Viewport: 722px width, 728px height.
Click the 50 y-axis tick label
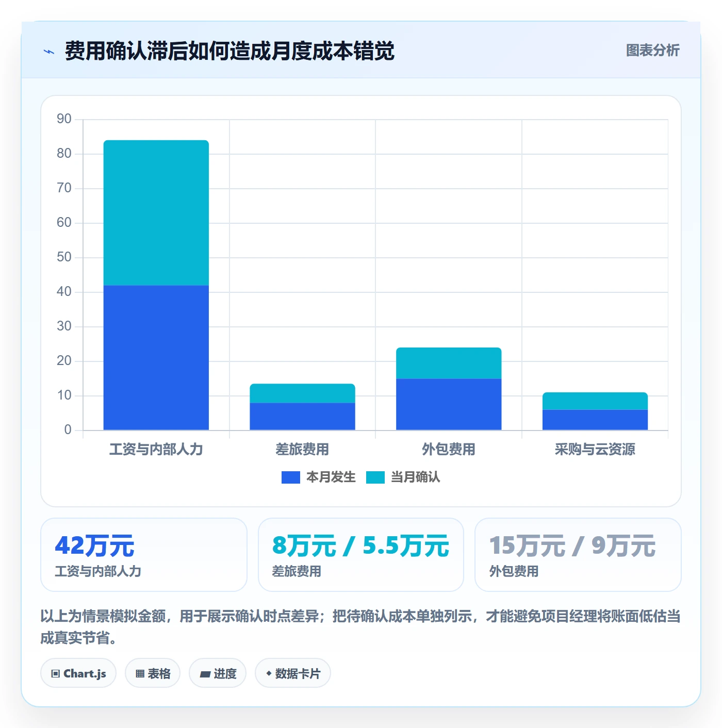(x=64, y=257)
